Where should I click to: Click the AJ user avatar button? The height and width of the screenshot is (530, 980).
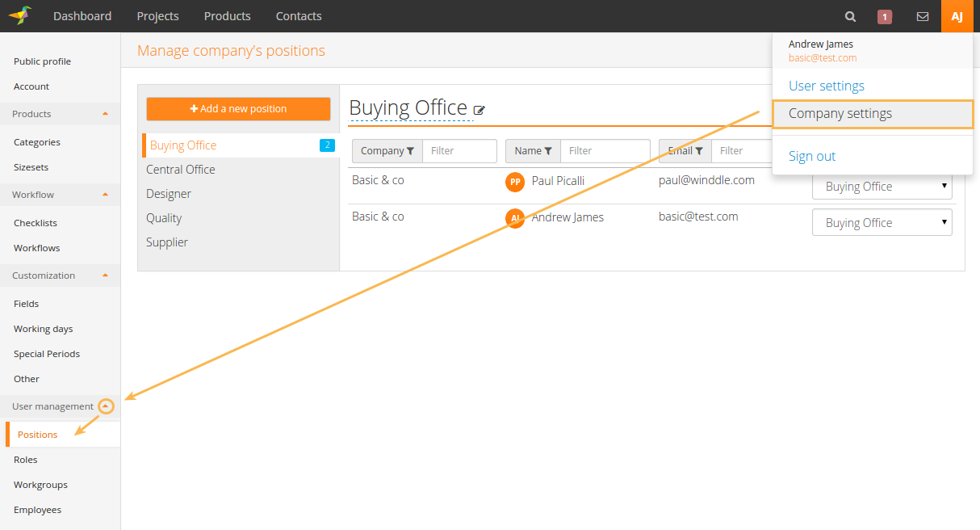pyautogui.click(x=957, y=16)
